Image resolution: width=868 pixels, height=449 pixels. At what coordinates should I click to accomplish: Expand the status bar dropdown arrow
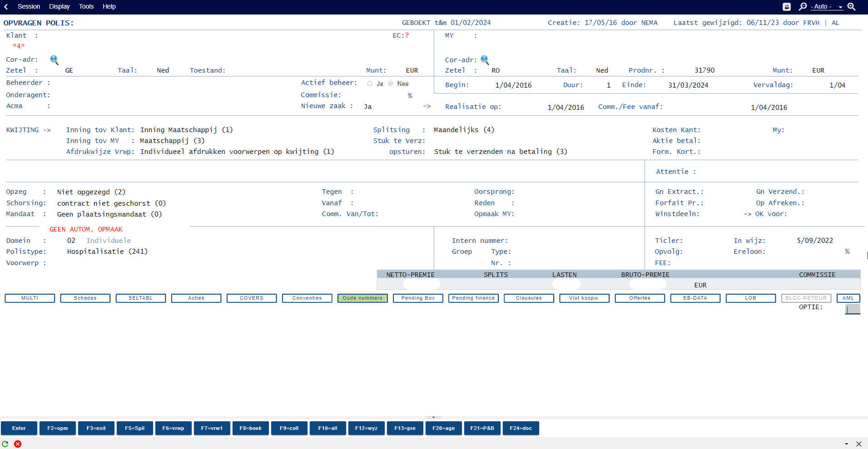point(846,444)
